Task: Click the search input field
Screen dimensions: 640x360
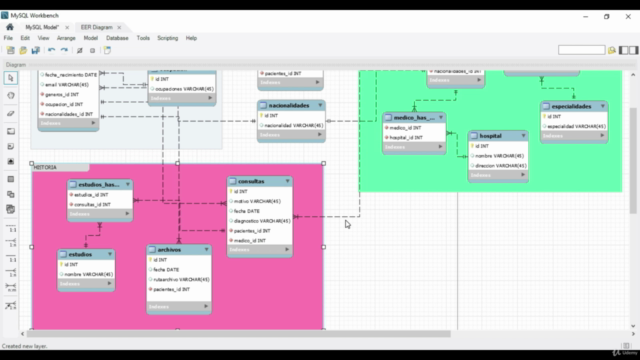Action: tap(581, 50)
